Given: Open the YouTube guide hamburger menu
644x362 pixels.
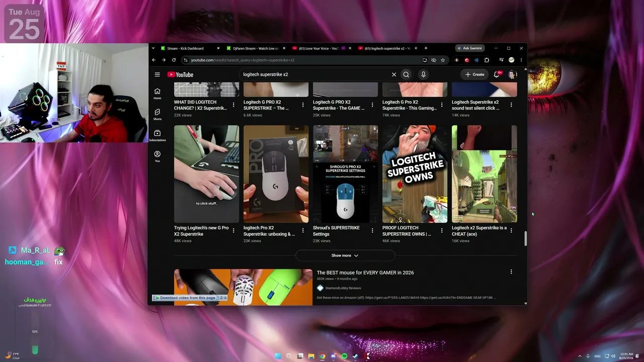Looking at the screenshot, I should [x=157, y=74].
